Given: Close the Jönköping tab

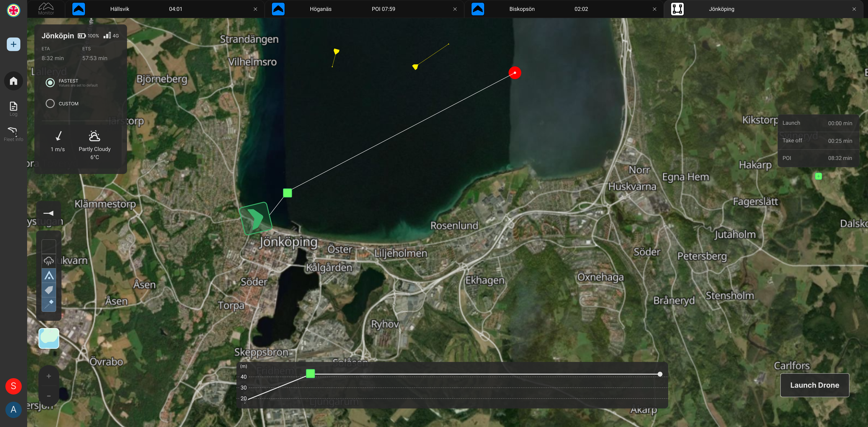Looking at the screenshot, I should tap(854, 9).
